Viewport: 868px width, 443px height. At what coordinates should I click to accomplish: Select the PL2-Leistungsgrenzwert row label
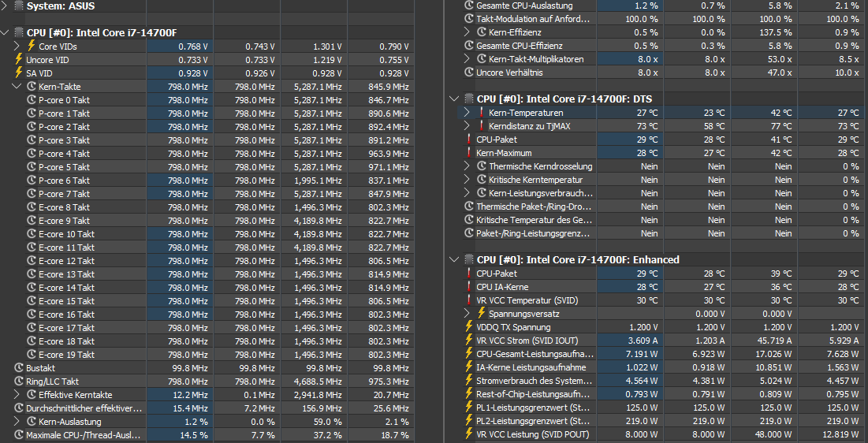(x=534, y=422)
